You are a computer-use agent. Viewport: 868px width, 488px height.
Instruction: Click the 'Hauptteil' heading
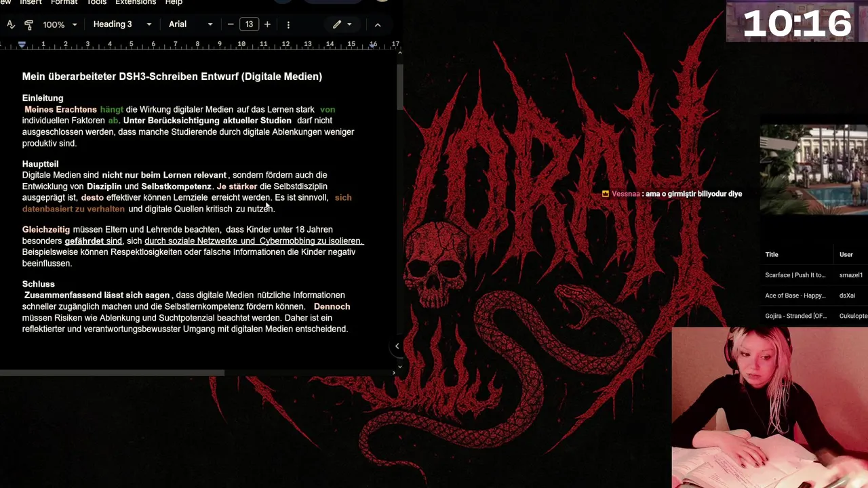click(40, 164)
